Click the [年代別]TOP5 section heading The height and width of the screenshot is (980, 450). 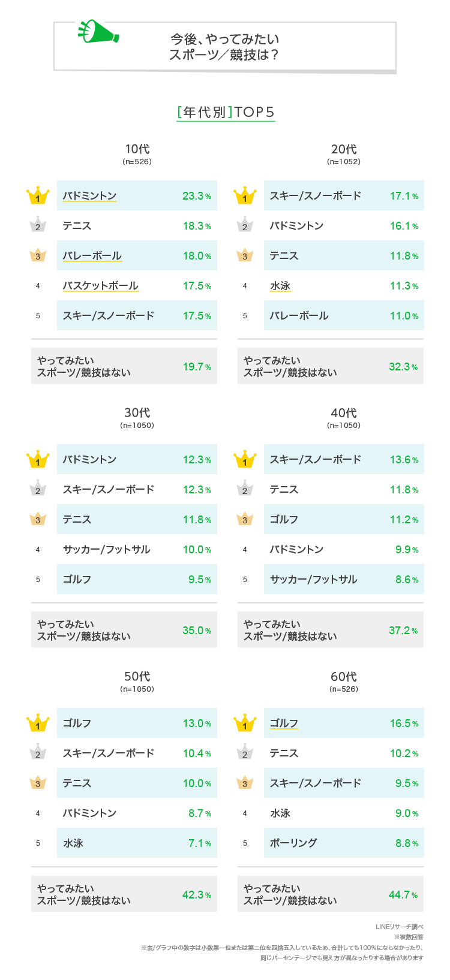[x=226, y=112]
